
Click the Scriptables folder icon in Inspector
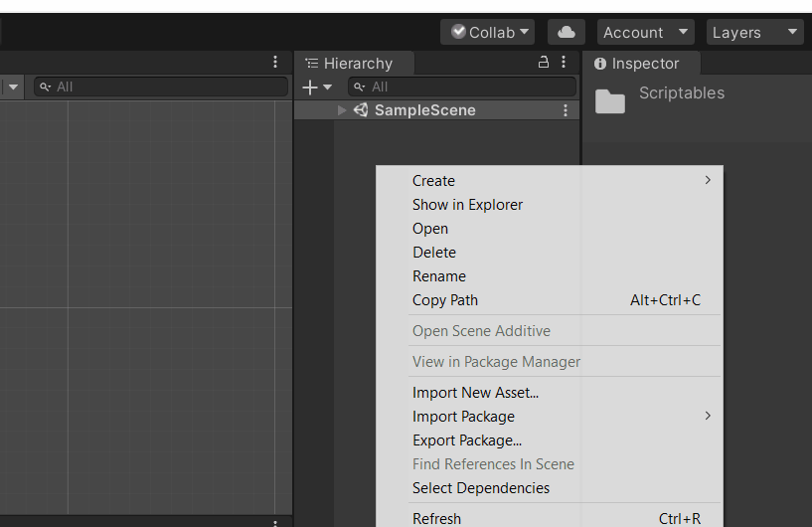pos(610,101)
